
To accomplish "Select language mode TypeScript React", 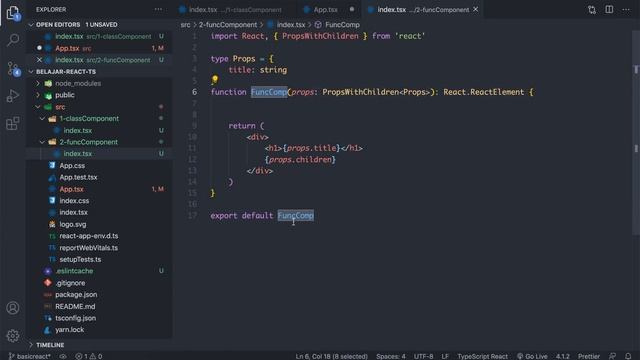I will click(482, 356).
